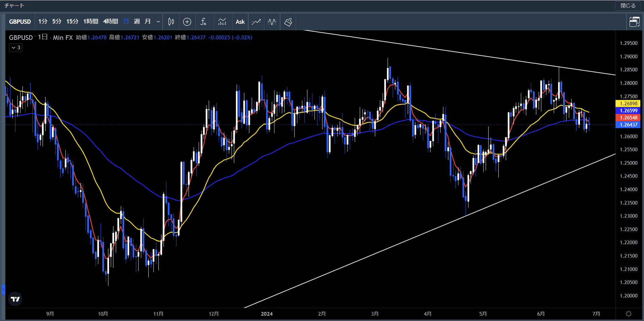
Task: Open chart settings gear icon
Action: 629,314
